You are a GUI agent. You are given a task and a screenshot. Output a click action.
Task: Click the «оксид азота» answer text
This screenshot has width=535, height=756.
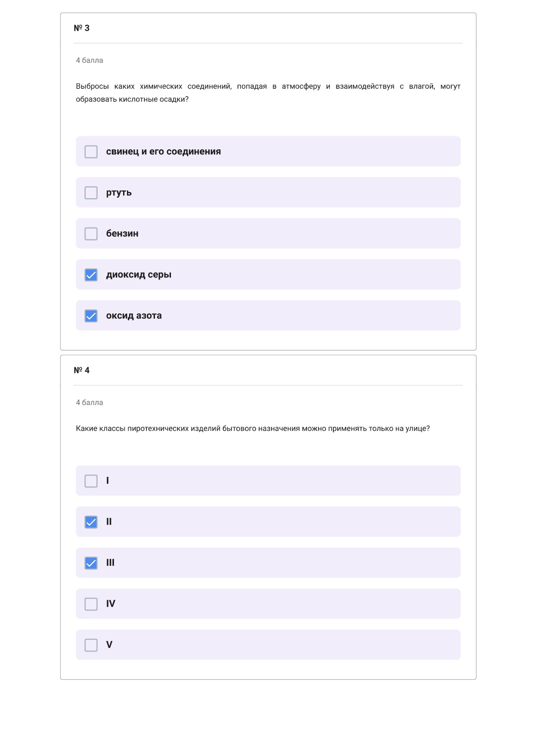coord(134,316)
